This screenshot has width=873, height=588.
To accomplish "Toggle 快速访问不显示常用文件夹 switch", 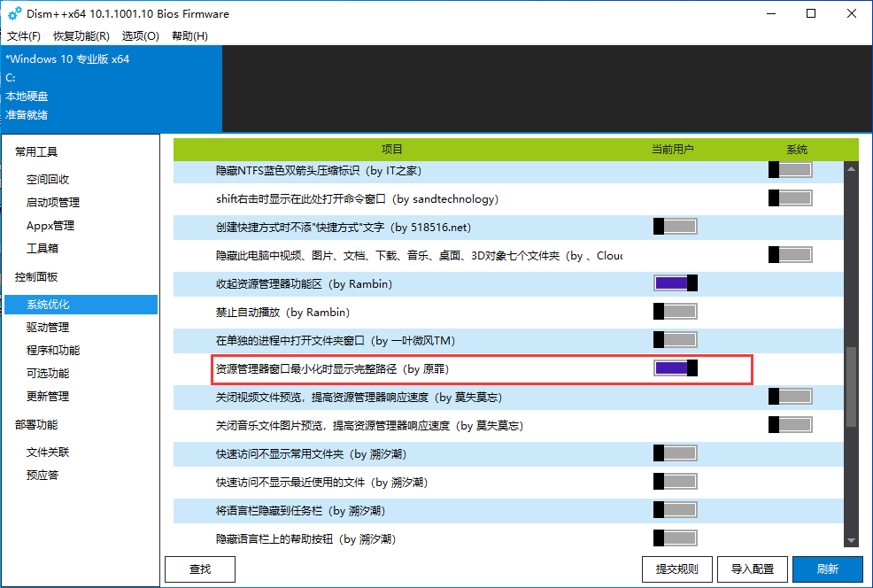I will pos(676,453).
